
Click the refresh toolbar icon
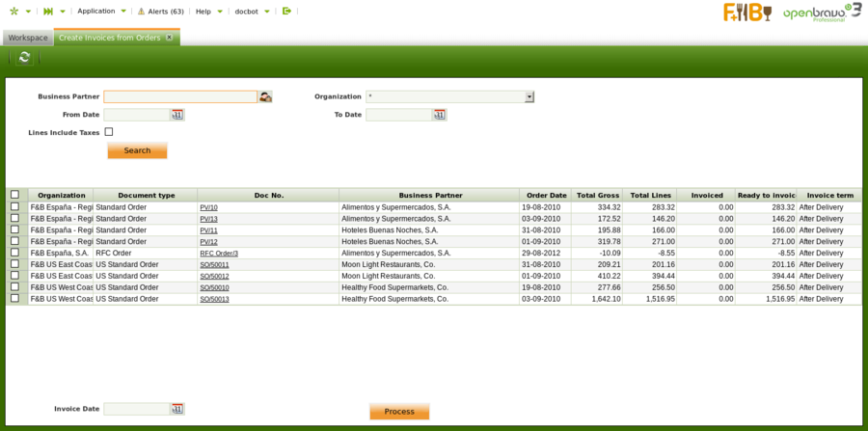click(24, 58)
